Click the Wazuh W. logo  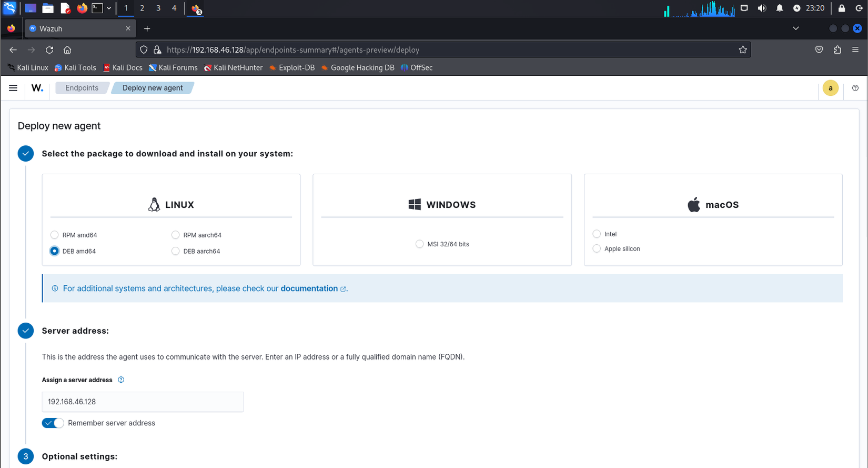point(37,88)
